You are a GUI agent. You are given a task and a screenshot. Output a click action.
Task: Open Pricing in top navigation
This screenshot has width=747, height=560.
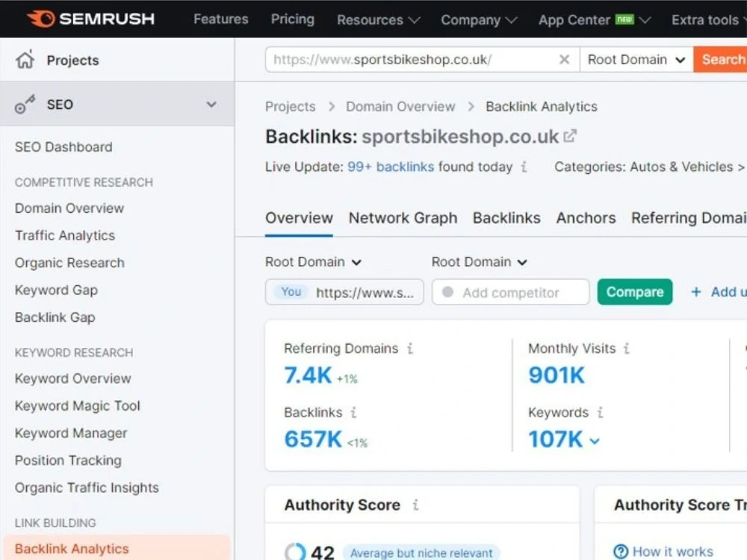pos(293,19)
